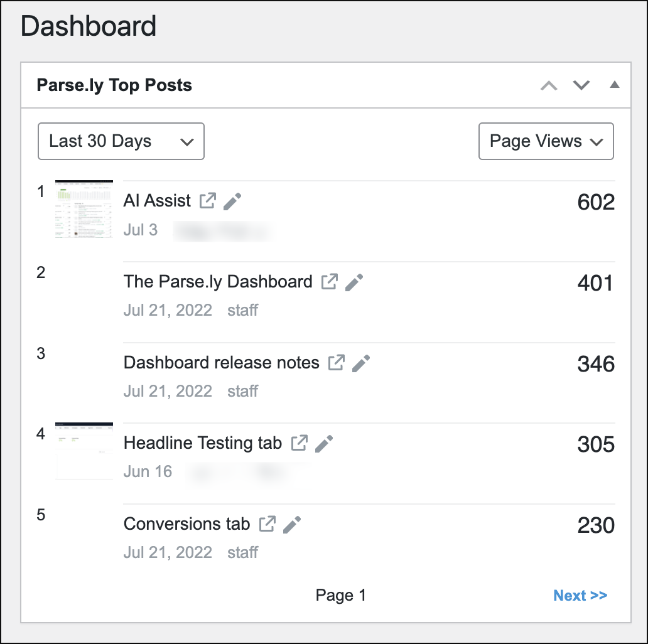
Task: Open The Parse.ly Dashboard external link icon
Action: pyautogui.click(x=330, y=282)
